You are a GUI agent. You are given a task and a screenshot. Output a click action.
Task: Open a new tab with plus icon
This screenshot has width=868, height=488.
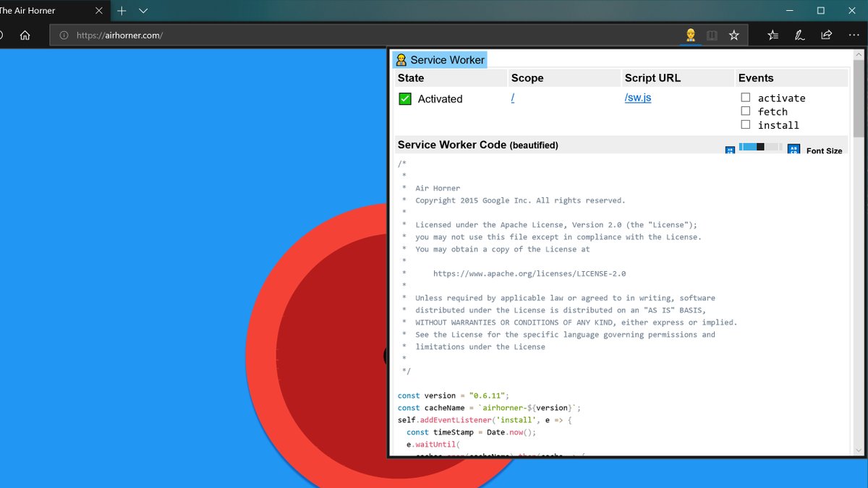122,11
